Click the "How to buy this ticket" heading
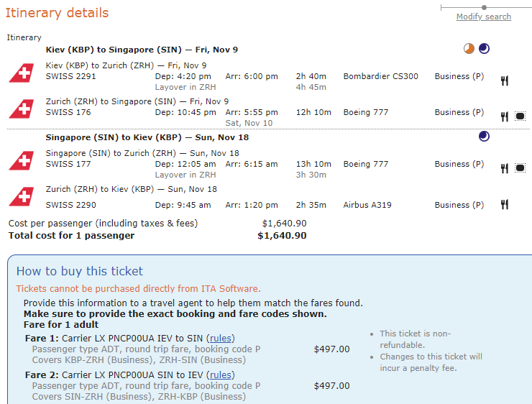This screenshot has width=532, height=404. [x=80, y=271]
